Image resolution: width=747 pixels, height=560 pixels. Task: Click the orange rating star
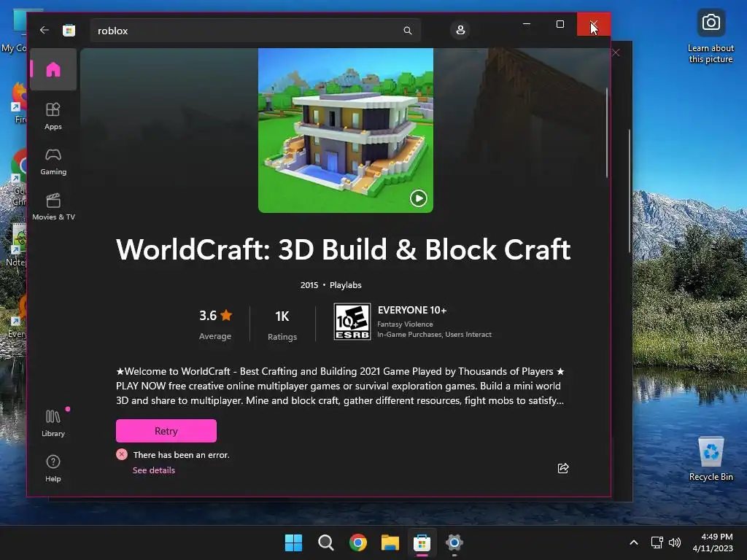226,315
